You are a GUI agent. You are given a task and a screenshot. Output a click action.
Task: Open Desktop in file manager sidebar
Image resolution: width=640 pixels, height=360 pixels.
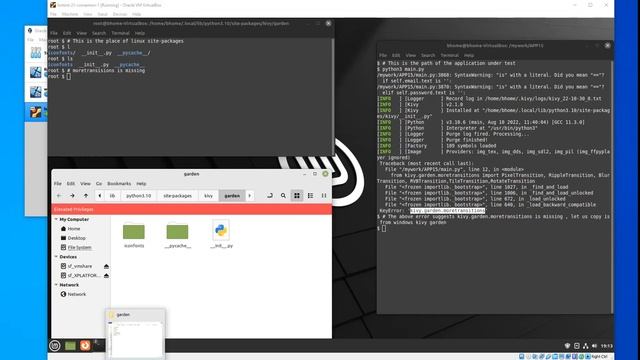[76, 238]
